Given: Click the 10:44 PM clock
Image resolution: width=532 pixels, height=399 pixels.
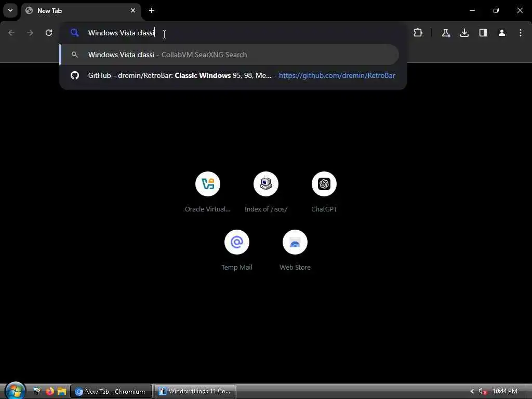Looking at the screenshot, I should tap(505, 391).
